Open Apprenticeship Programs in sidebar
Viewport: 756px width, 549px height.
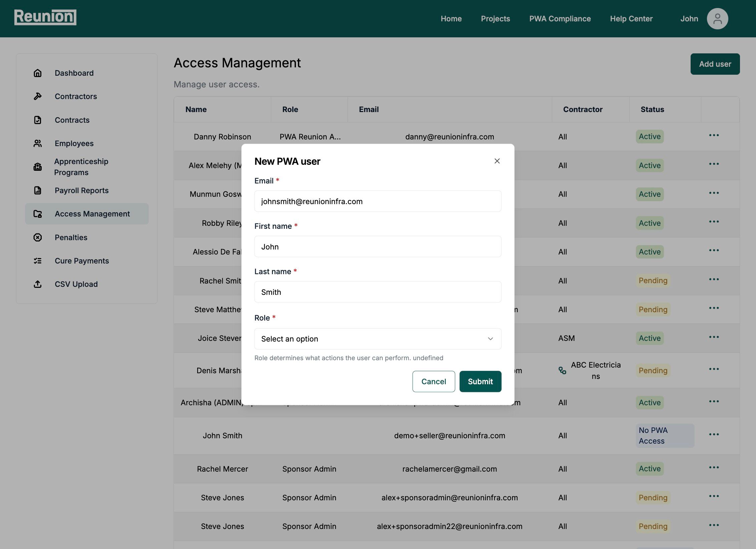(81, 167)
